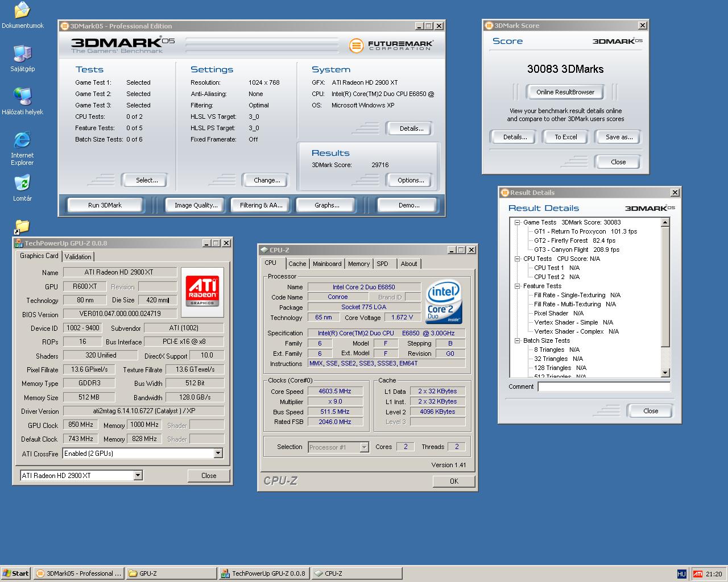Click OK in the CPU-Z window
The image size is (728, 582).
[454, 481]
